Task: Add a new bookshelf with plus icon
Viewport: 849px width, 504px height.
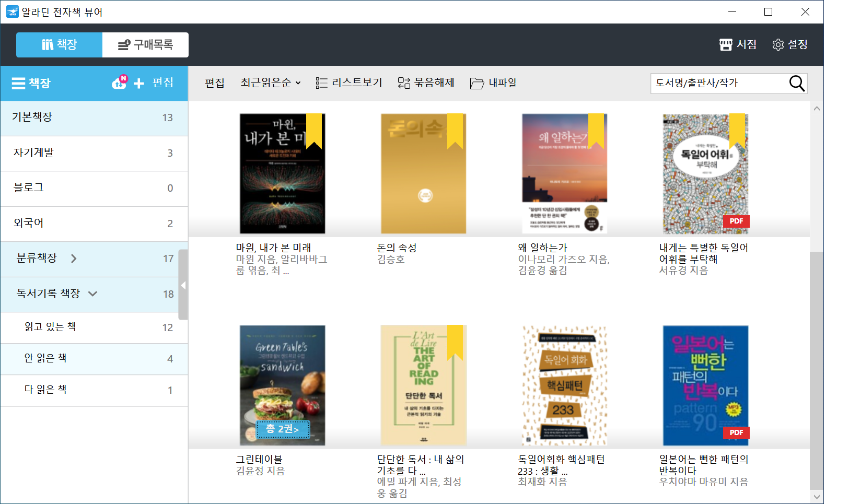Action: pyautogui.click(x=138, y=84)
